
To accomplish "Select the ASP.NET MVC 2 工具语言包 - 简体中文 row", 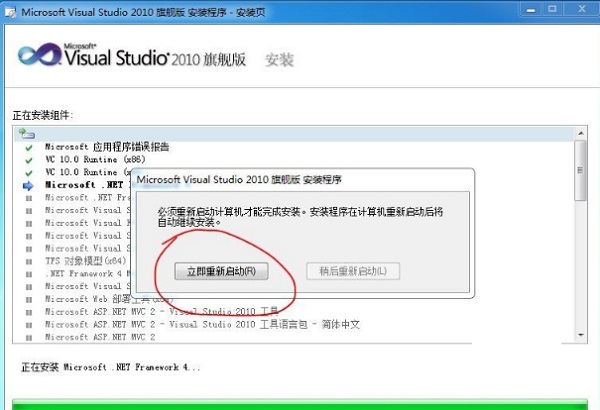I will (x=202, y=325).
